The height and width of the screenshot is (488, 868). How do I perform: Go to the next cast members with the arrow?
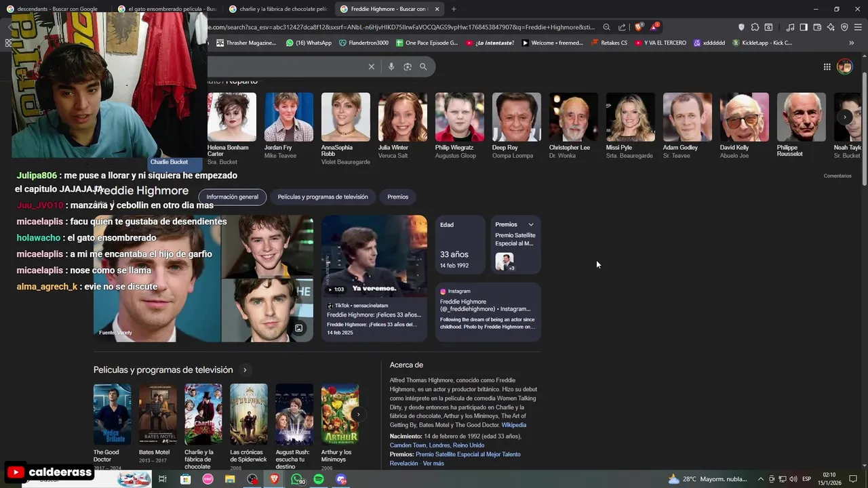coord(845,117)
